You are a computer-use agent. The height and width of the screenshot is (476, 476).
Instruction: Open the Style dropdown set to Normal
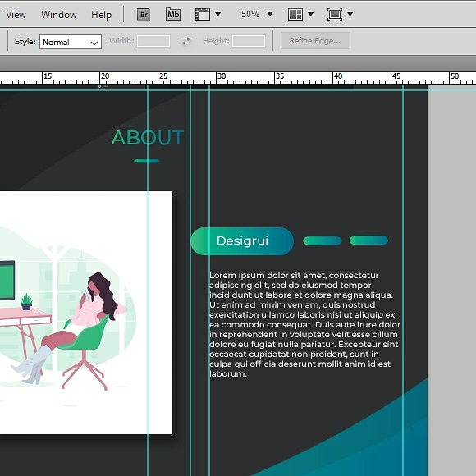(71, 42)
